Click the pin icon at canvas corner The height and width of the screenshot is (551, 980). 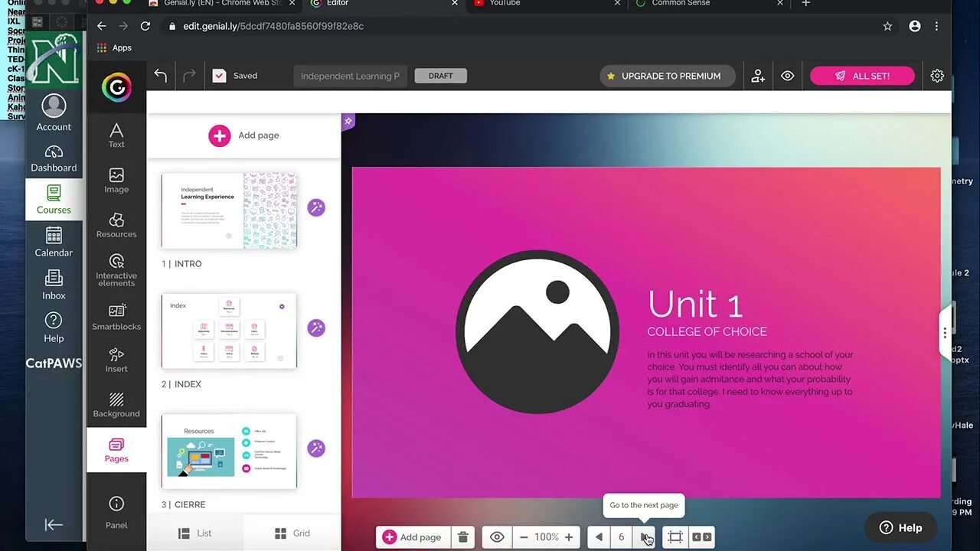click(348, 121)
